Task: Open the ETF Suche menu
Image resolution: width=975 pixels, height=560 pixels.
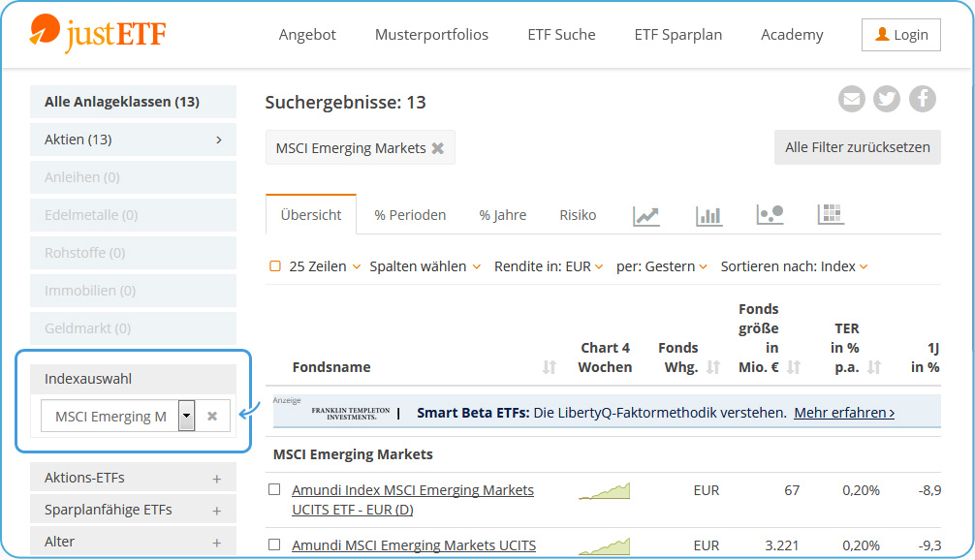Action: (x=561, y=35)
